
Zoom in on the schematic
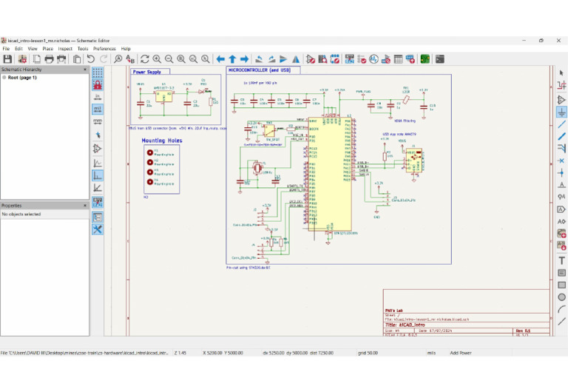(x=157, y=59)
